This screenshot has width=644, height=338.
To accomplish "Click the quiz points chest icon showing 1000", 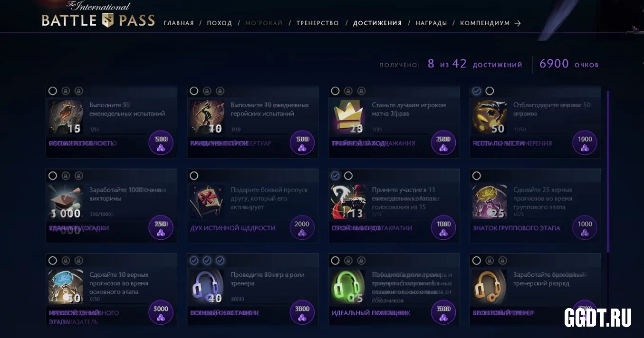I will (x=66, y=202).
